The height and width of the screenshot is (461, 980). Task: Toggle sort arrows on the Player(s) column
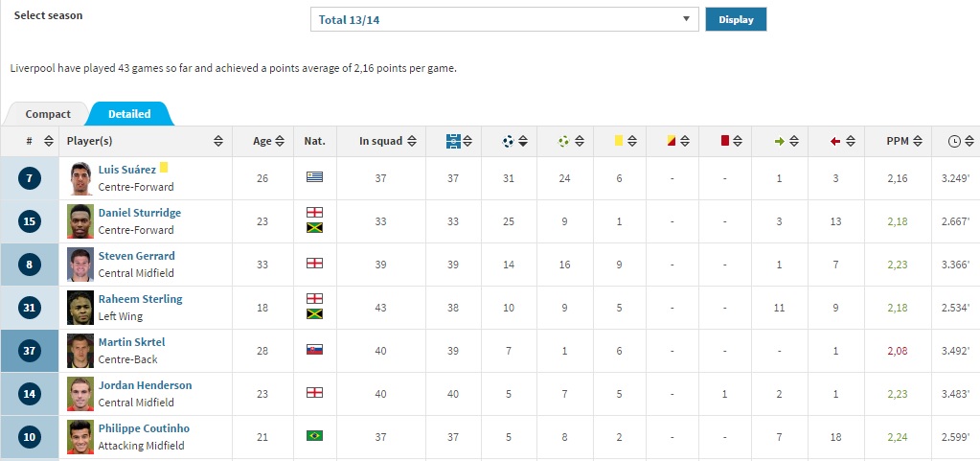(218, 141)
